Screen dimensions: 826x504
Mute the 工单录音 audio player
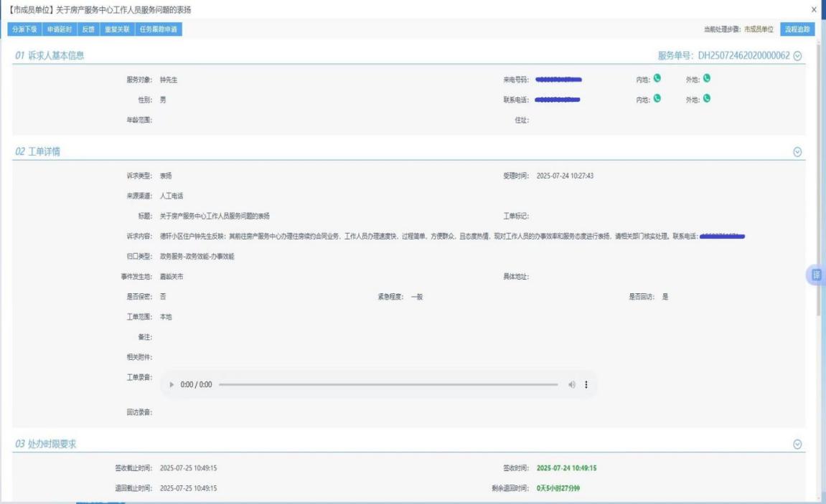[x=572, y=385]
